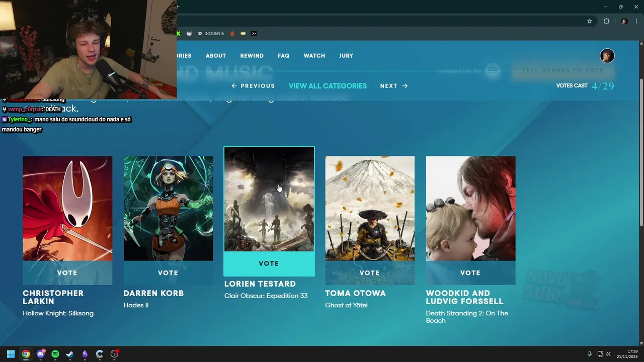Click the VOTES CAST 4/29 counter

pos(585,86)
